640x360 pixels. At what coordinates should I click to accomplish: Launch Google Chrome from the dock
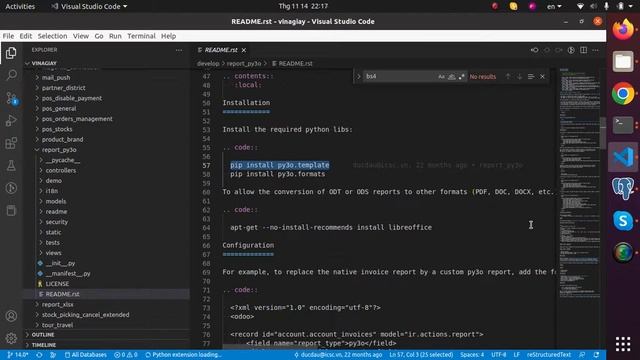coord(623,93)
